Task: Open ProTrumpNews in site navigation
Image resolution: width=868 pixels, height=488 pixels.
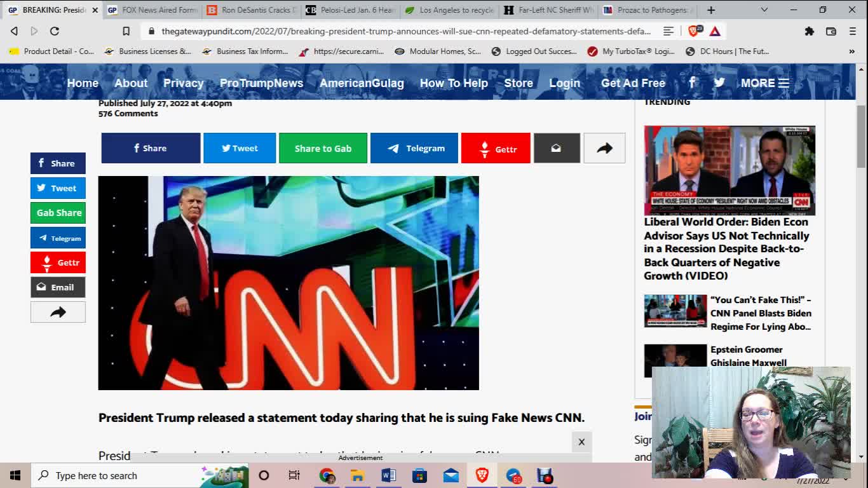Action: 261,83
